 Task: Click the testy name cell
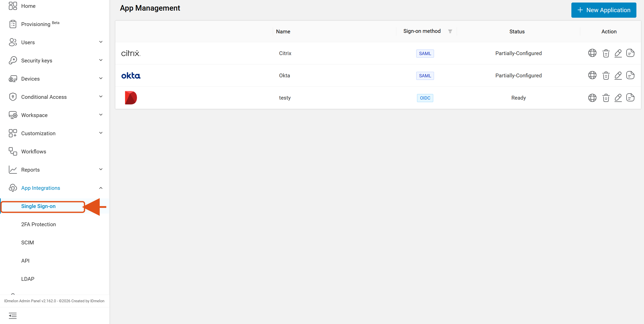(285, 98)
